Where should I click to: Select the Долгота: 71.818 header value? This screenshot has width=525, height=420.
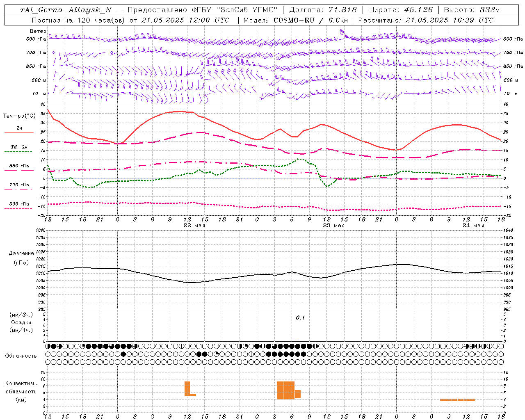click(323, 10)
